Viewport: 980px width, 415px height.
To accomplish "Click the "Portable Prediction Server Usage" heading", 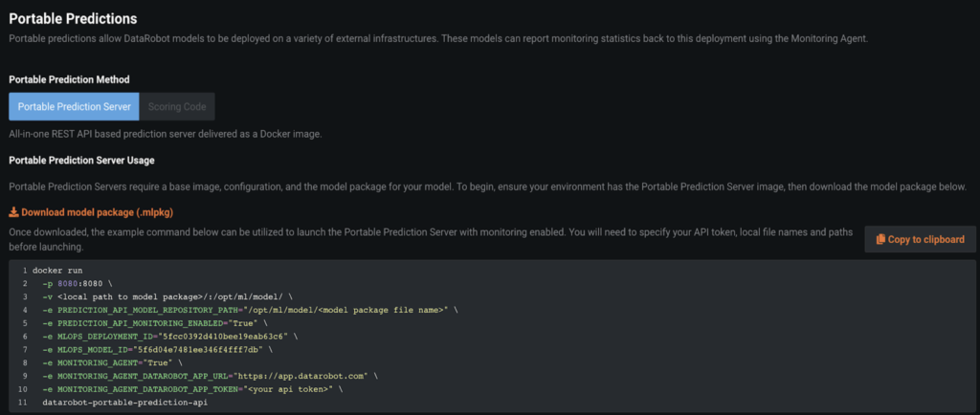I will tap(82, 161).
